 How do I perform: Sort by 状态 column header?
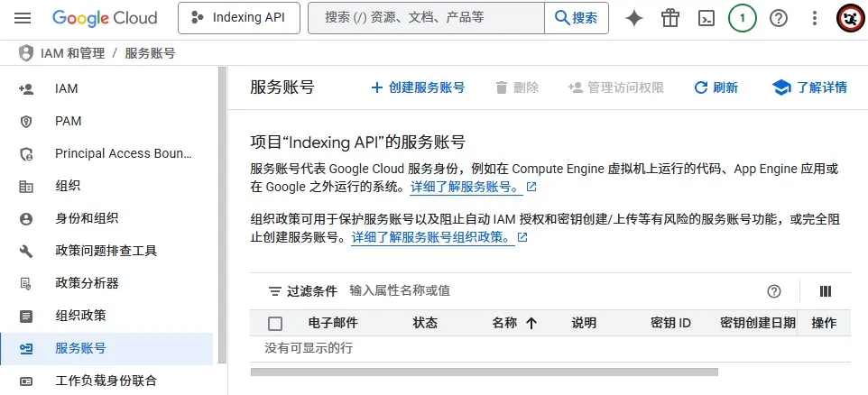[425, 323]
